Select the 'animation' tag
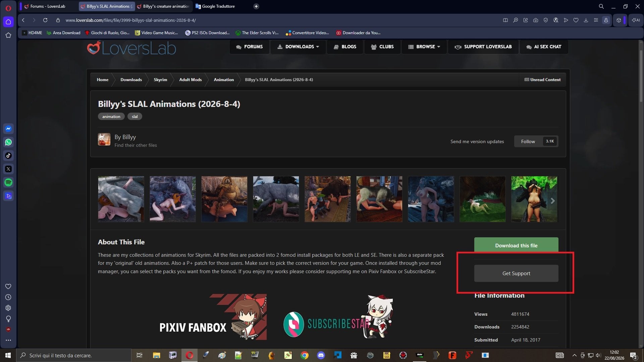644x362 pixels. [111, 117]
